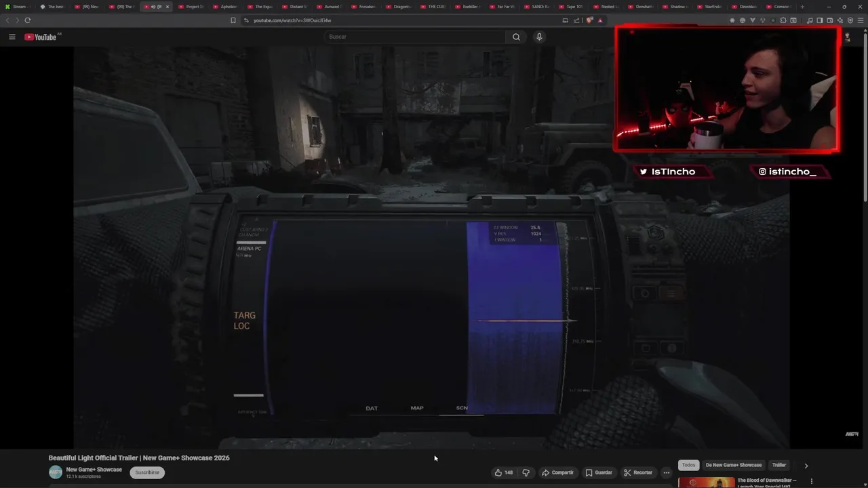The height and width of the screenshot is (488, 868).
Task: Open the VPN shield icon in toolbar
Action: [x=850, y=20]
